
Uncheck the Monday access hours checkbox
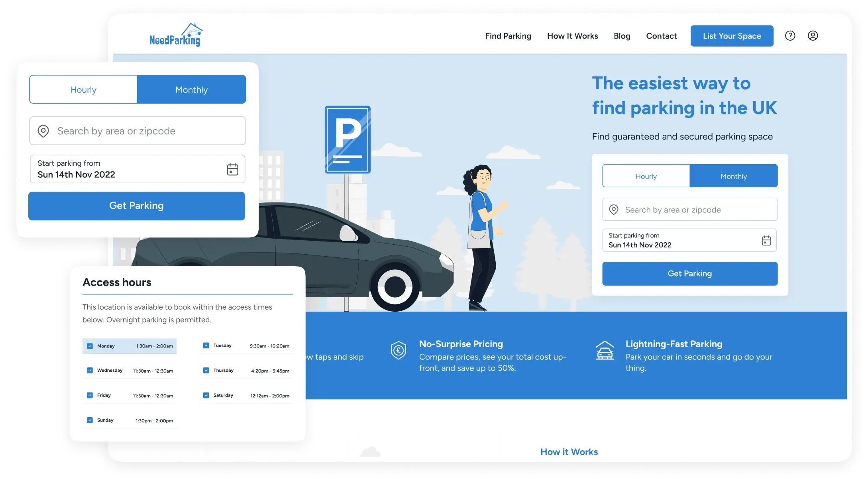click(90, 346)
